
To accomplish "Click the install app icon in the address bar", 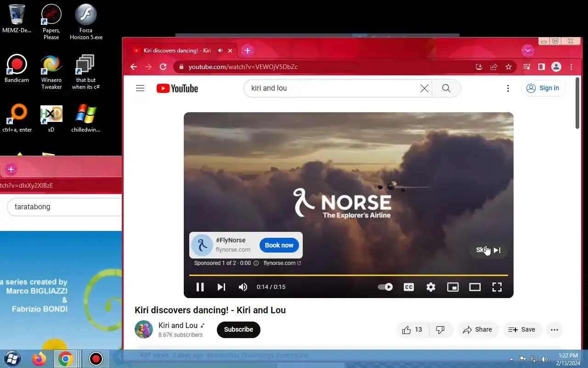I will (479, 67).
